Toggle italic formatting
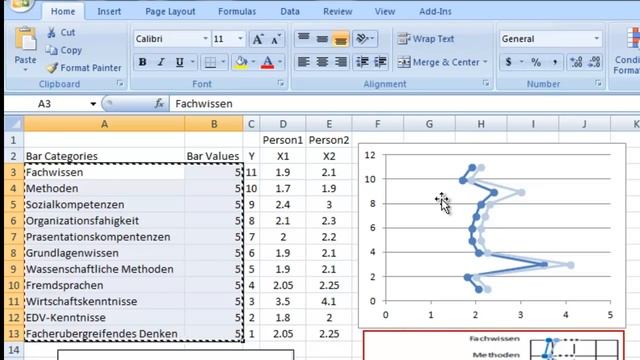The image size is (640, 360). point(161,62)
